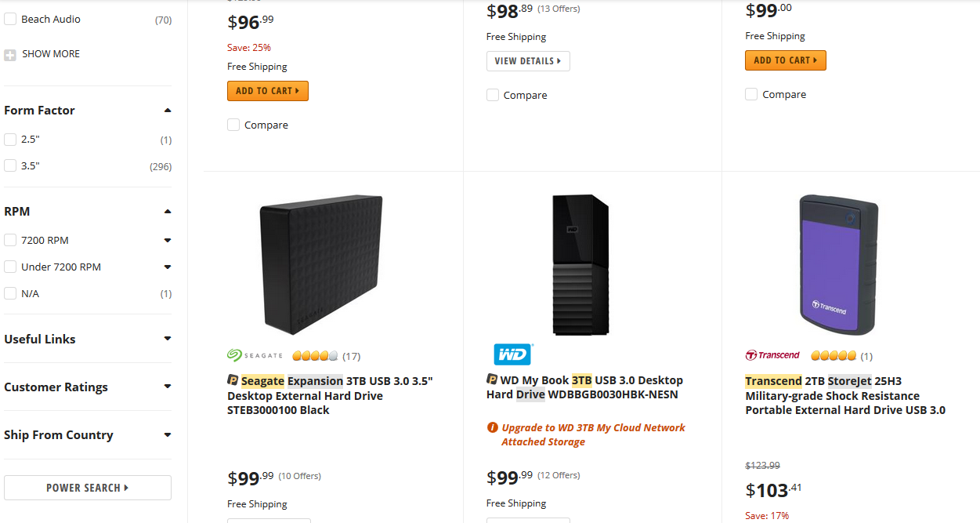Click the Seagate brand logo
This screenshot has height=523, width=980.
coord(255,355)
